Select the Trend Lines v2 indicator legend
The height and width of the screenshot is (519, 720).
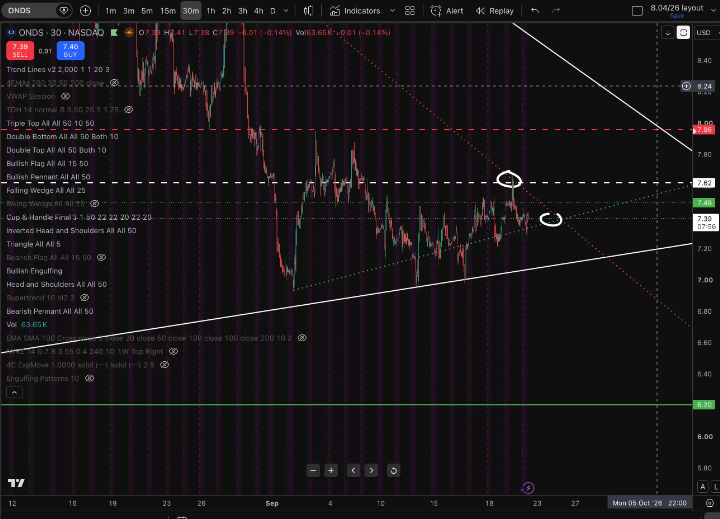[58, 70]
